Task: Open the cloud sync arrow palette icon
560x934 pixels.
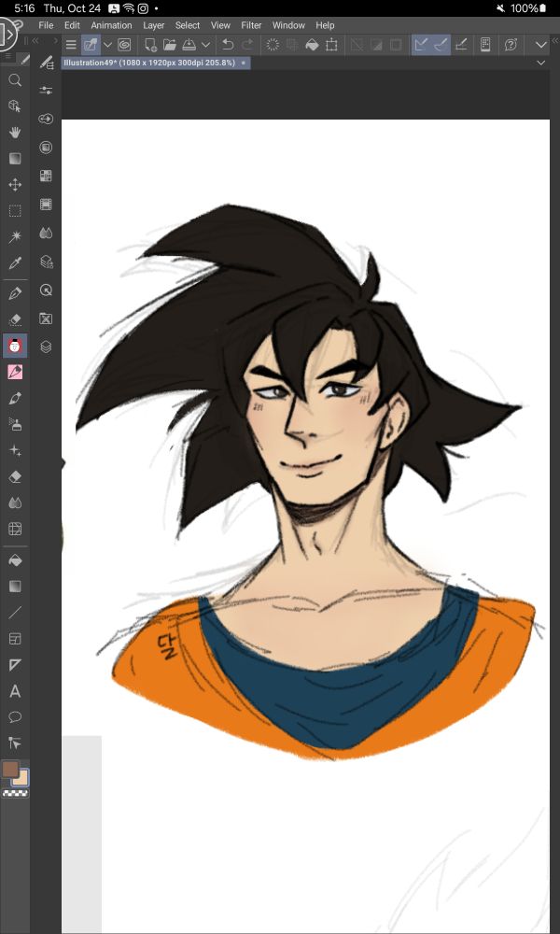Action: tap(46, 119)
